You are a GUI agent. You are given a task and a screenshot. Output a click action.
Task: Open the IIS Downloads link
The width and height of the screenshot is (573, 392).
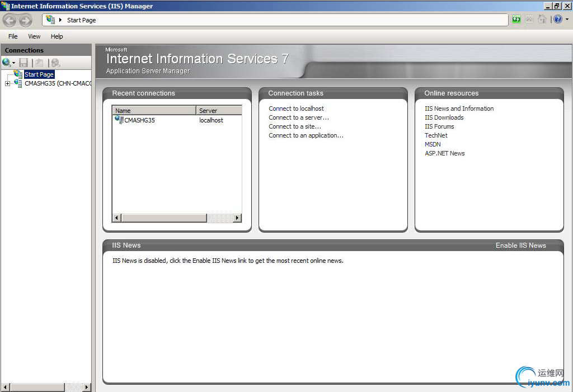coord(444,117)
